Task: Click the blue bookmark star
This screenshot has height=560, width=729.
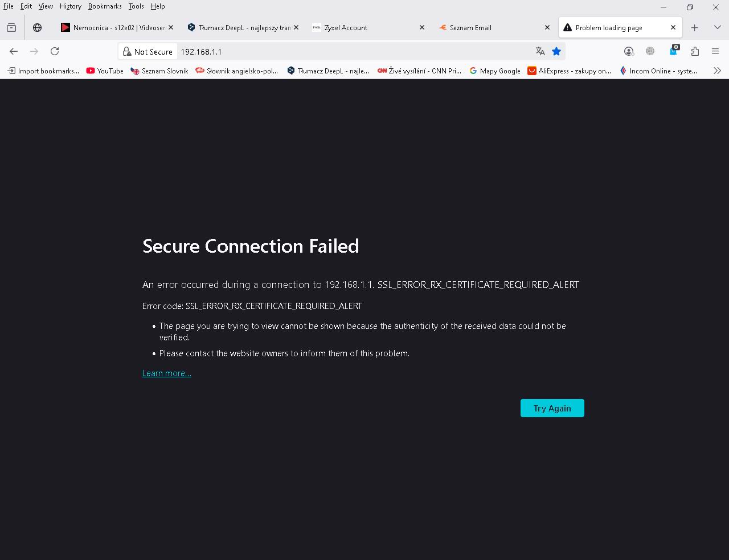Action: 556,51
